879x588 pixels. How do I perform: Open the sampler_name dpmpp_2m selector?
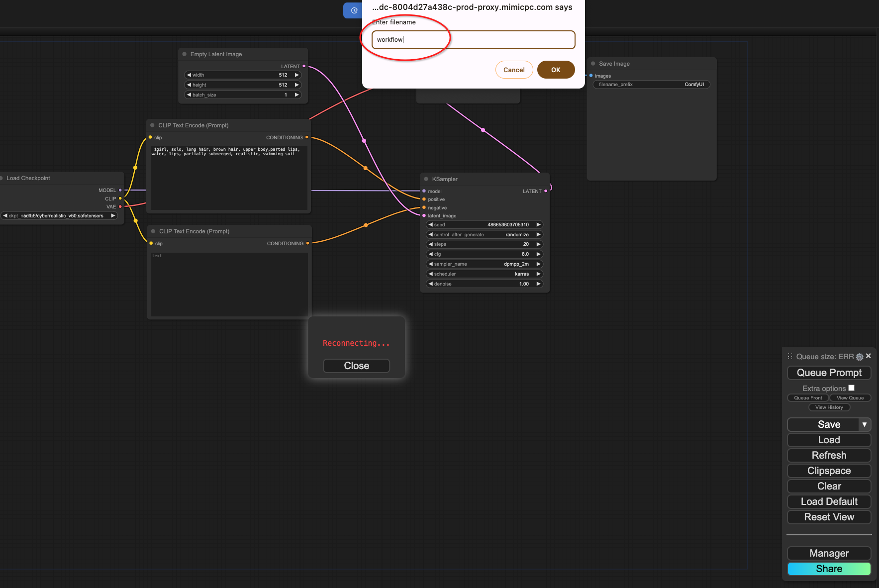click(x=485, y=264)
